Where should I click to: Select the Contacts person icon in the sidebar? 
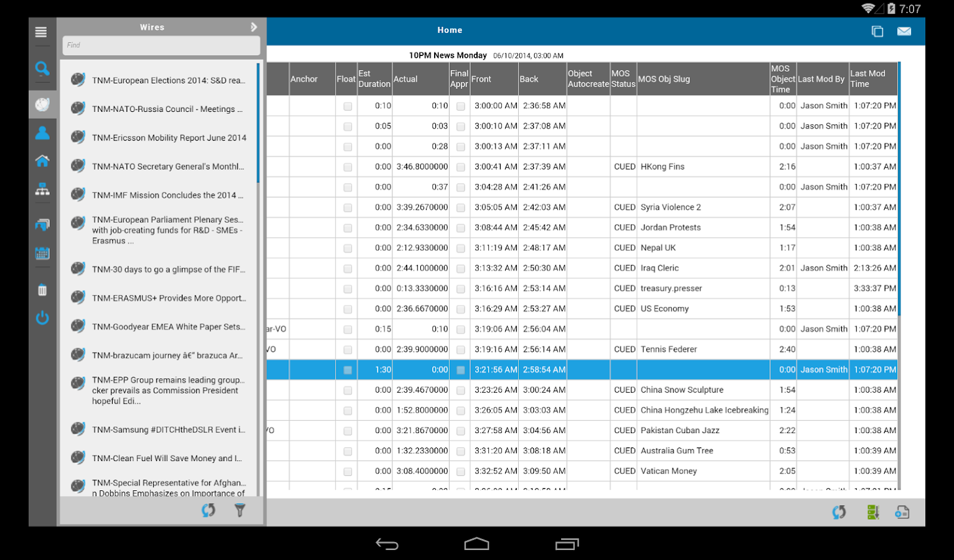point(42,131)
